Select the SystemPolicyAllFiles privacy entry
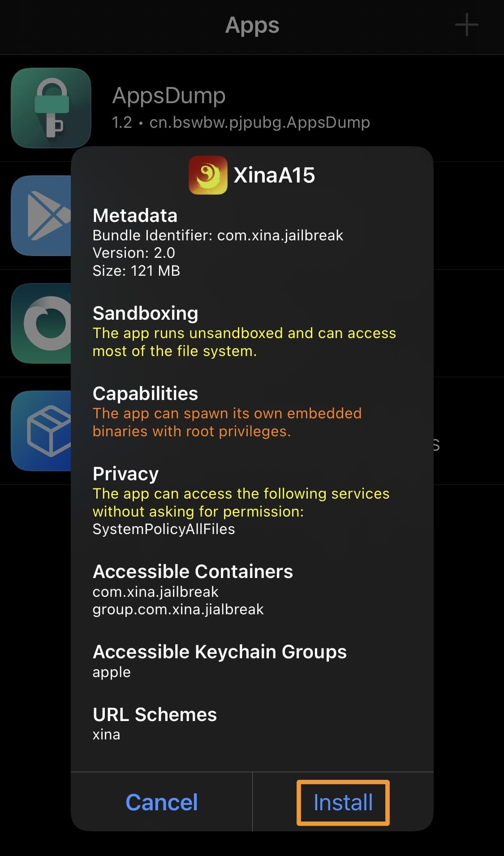This screenshot has height=856, width=504. (164, 529)
